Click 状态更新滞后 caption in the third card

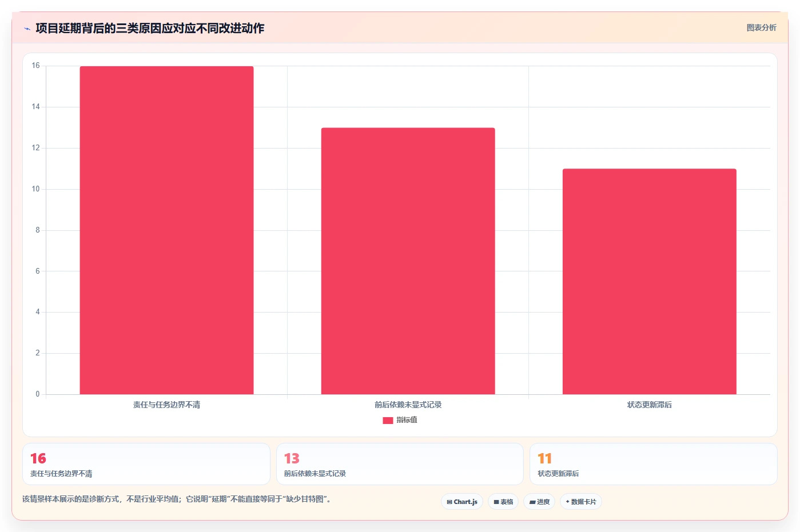coord(558,474)
